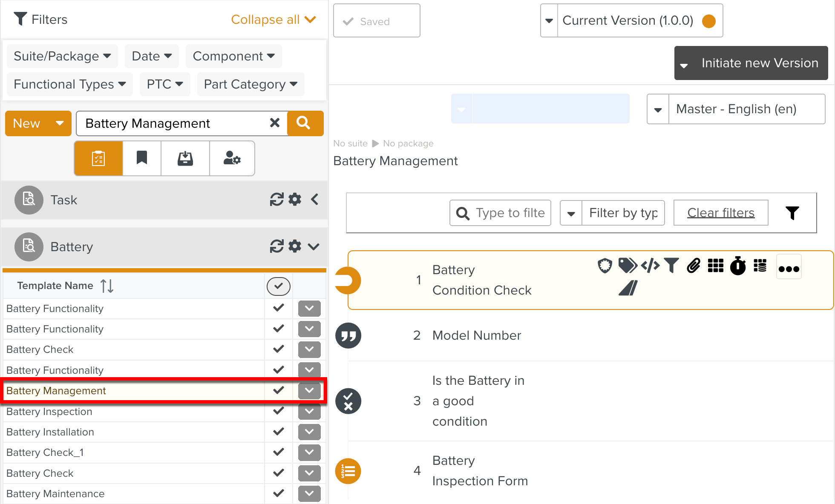Toggle the select-all check in the header
The image size is (835, 504).
pyautogui.click(x=279, y=286)
